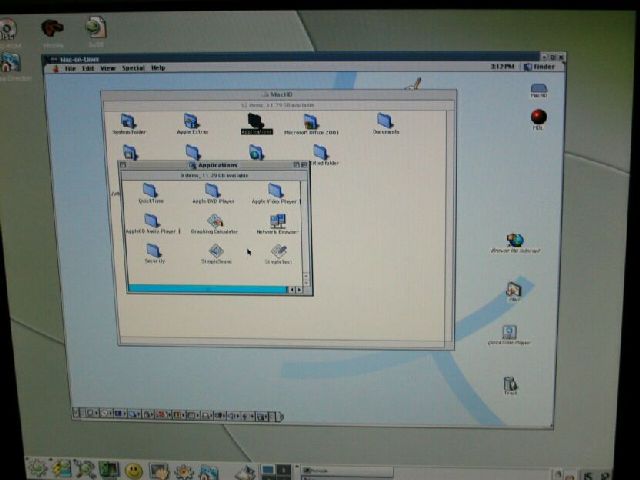Open the Linux home folder desktop icon

(11, 62)
